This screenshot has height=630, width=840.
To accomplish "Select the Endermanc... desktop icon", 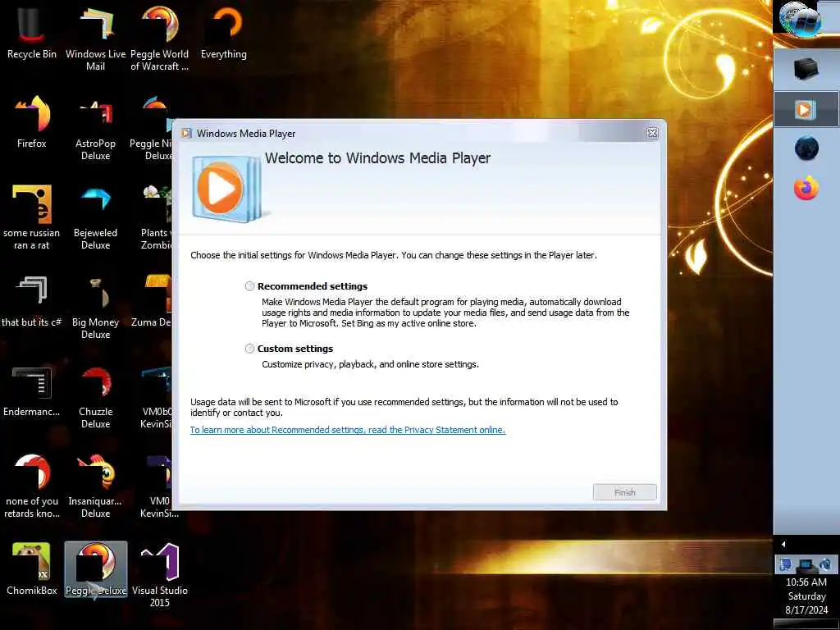I will pos(32,391).
